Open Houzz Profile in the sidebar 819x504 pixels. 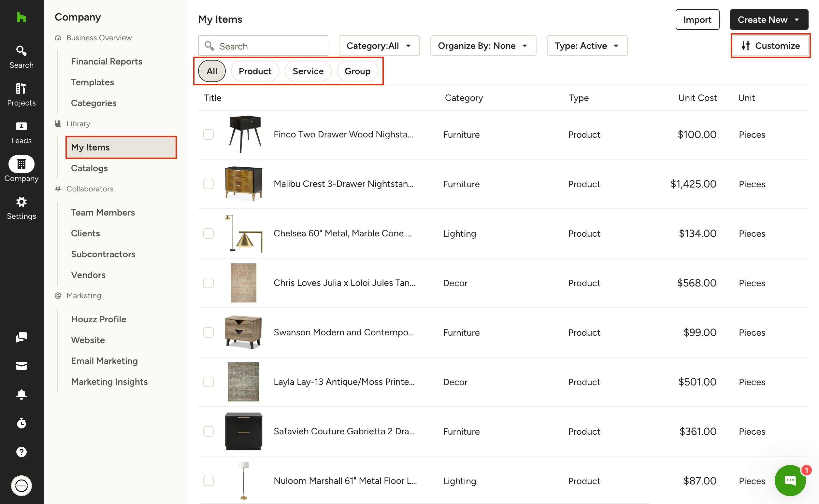click(x=98, y=319)
